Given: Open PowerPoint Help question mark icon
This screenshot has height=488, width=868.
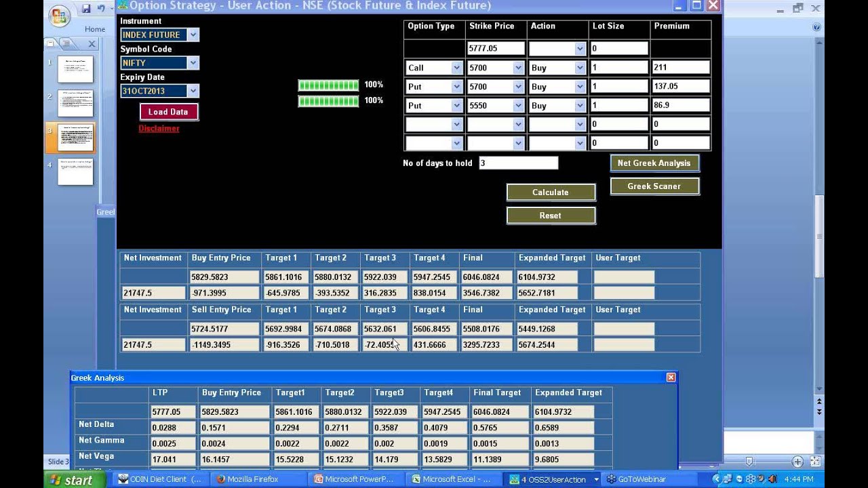Looking at the screenshot, I should pyautogui.click(x=816, y=27).
